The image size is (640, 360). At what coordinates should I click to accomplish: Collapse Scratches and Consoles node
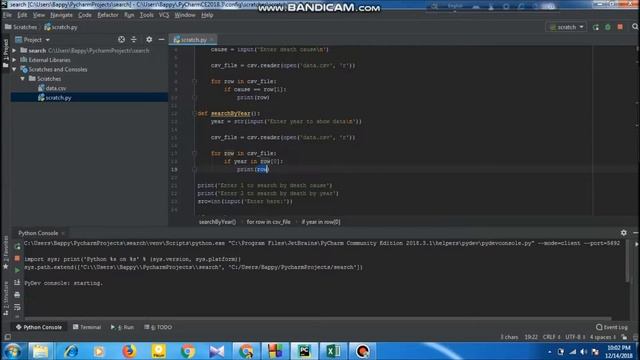[x=15, y=69]
